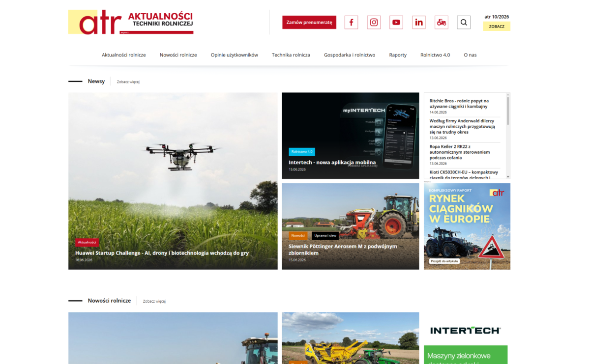Click the orange Nowości tag on seeder article
The image size is (590, 364).
click(298, 236)
